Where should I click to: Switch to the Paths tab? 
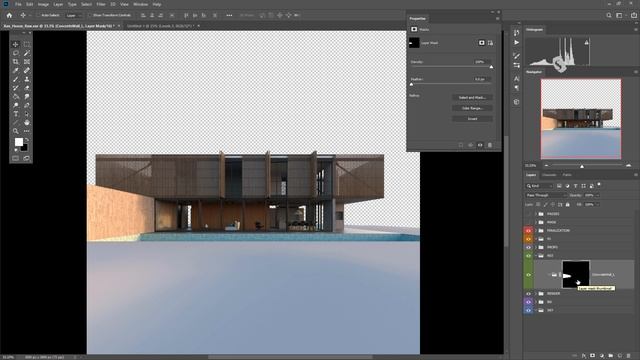pos(567,175)
